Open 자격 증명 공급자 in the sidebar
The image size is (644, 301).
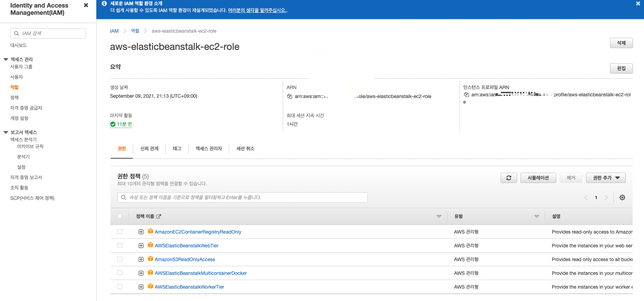click(26, 108)
